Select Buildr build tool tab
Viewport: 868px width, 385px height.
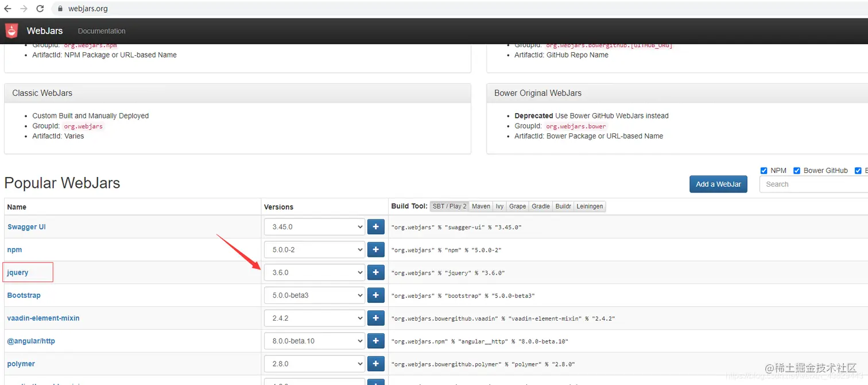pyautogui.click(x=563, y=206)
